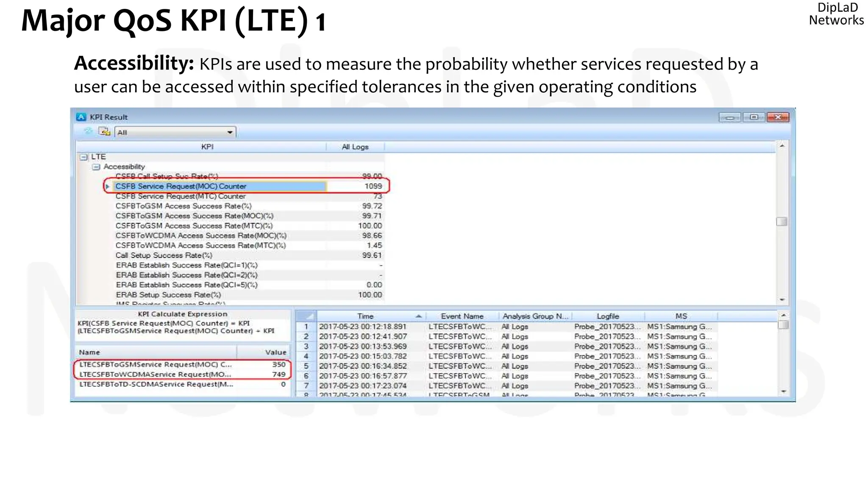
Task: Click the Logfile column header
Action: click(608, 316)
